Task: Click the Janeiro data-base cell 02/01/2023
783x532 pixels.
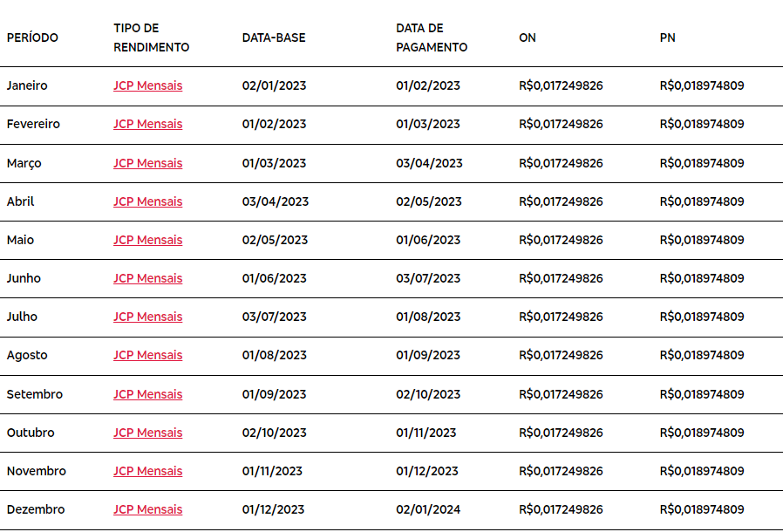Action: click(274, 85)
